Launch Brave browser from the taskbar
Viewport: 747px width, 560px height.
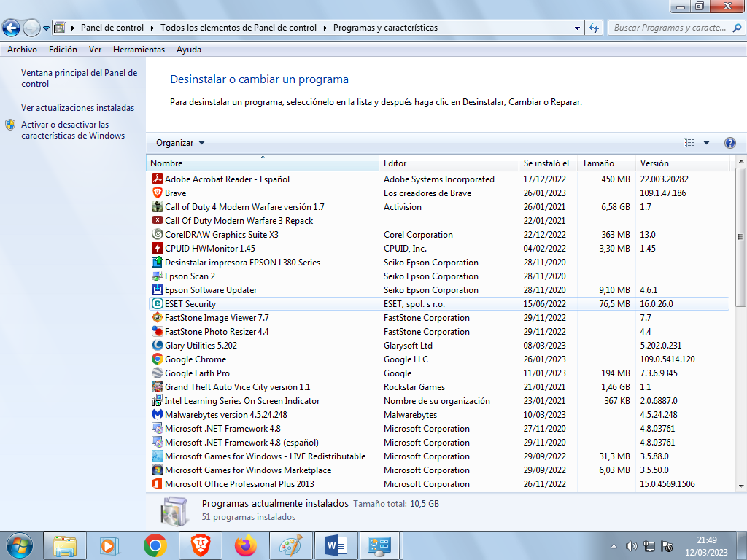(201, 545)
